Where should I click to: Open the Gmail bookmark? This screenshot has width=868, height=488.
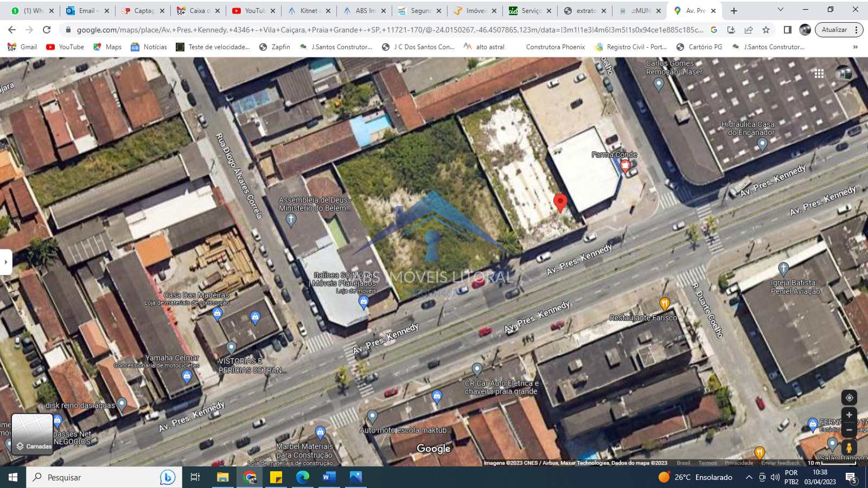22,47
